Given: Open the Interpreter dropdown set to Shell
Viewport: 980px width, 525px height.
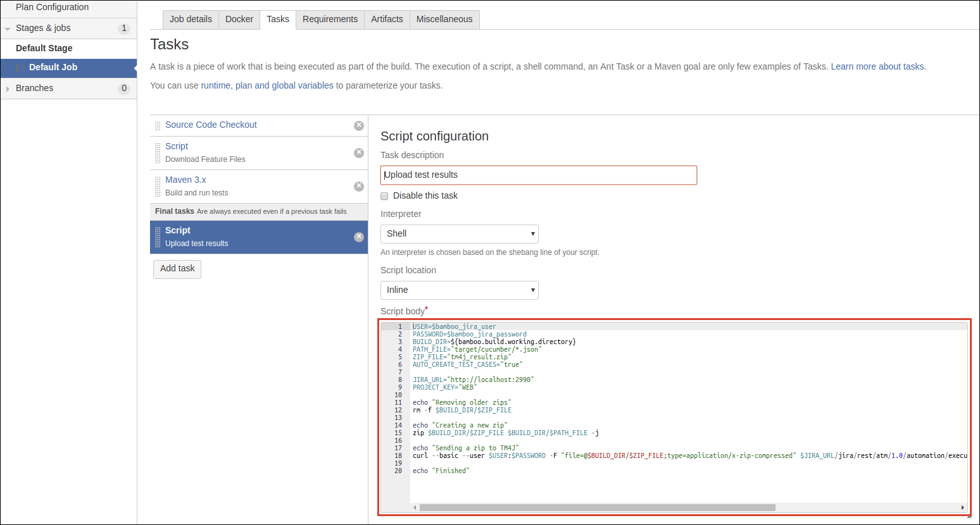Looking at the screenshot, I should tap(459, 234).
